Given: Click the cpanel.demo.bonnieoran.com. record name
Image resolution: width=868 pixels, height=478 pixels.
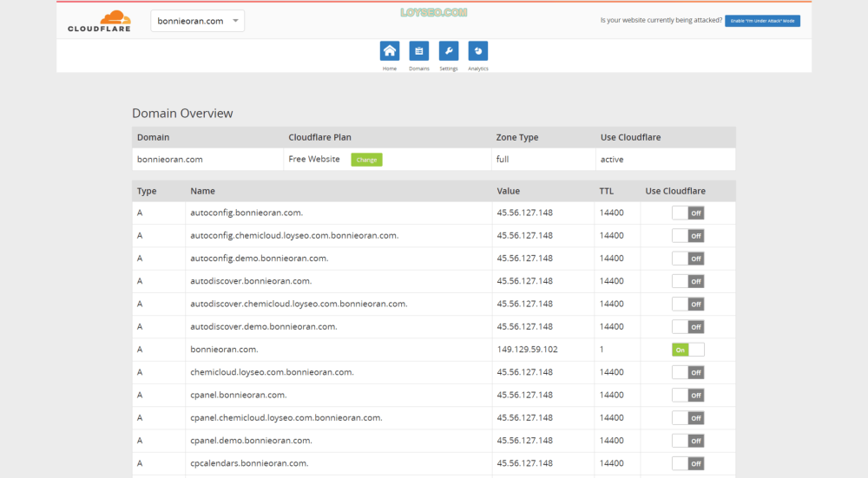Looking at the screenshot, I should (251, 441).
